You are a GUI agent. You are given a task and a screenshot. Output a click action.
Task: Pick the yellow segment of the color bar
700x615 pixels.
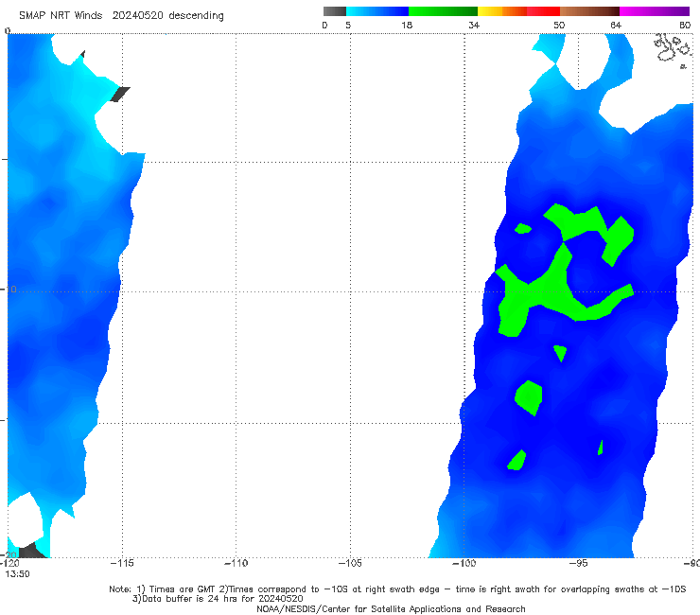coord(490,11)
